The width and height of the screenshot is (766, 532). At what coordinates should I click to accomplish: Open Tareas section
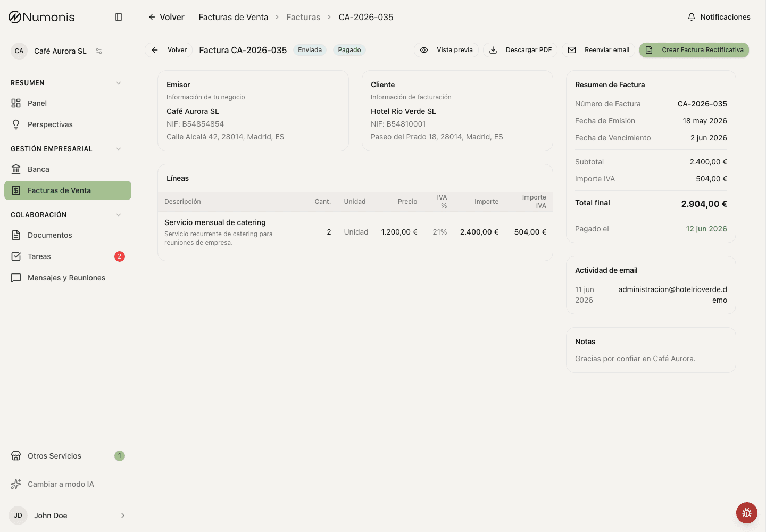point(68,256)
